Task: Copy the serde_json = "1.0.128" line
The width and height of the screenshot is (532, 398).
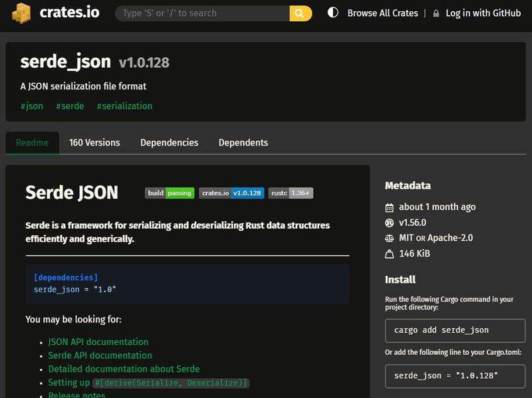Action: pyautogui.click(x=455, y=376)
